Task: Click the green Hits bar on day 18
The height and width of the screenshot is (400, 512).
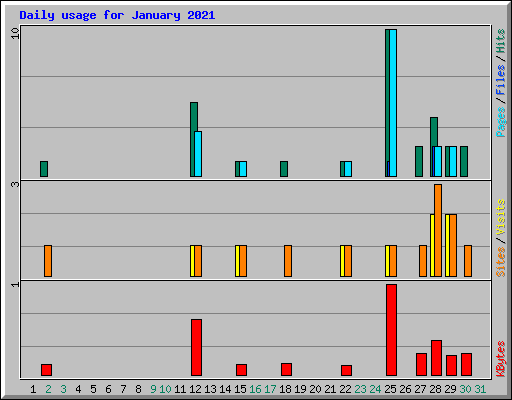Action: [284, 169]
